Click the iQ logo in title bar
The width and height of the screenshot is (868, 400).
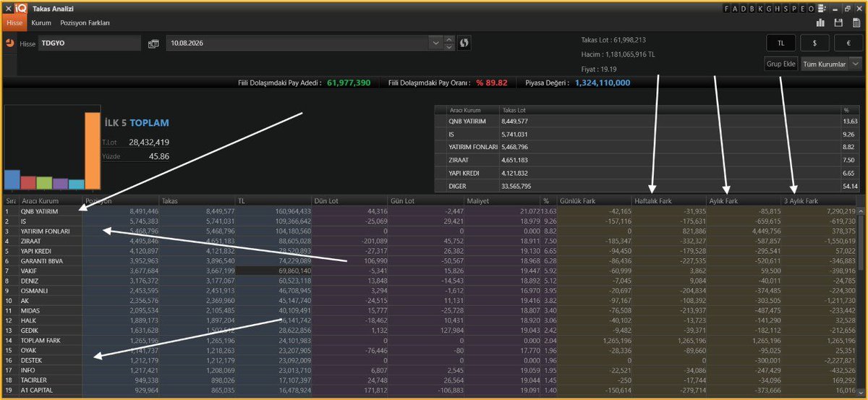(20, 9)
